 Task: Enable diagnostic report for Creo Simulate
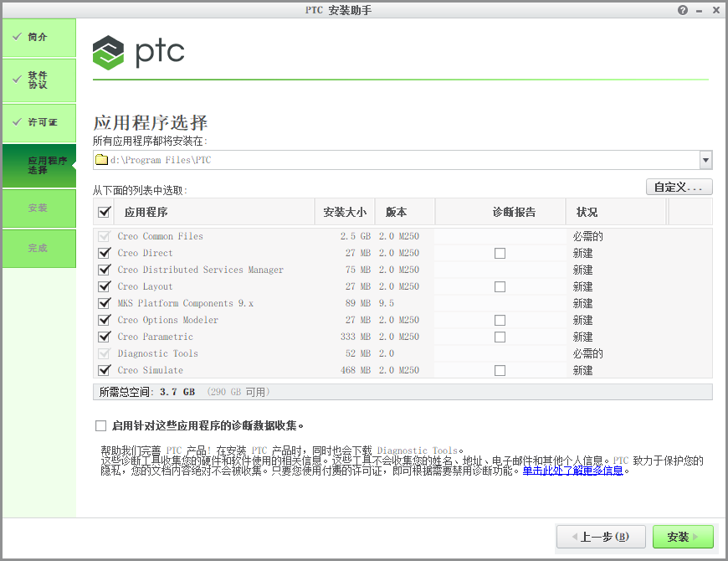click(x=500, y=370)
